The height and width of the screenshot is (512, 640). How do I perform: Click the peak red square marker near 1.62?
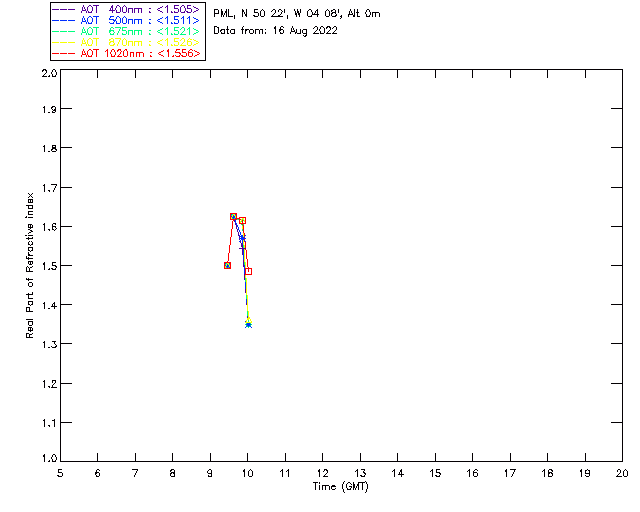click(x=233, y=216)
